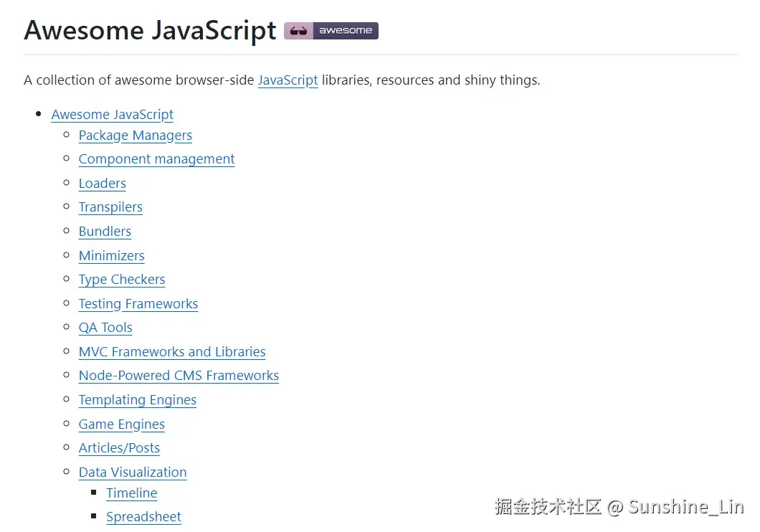Jump to Testing Frameworks
Viewport: 760px width, 532px height.
point(138,304)
